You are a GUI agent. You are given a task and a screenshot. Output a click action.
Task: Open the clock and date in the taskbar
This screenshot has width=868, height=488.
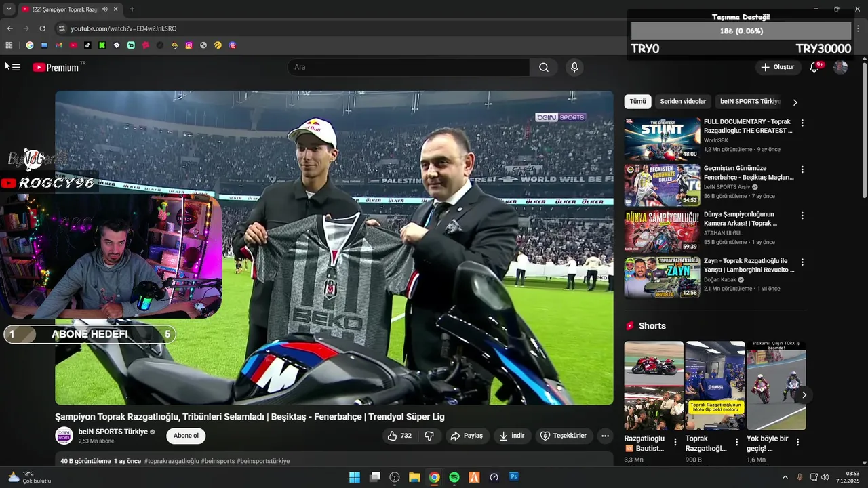[x=848, y=477]
